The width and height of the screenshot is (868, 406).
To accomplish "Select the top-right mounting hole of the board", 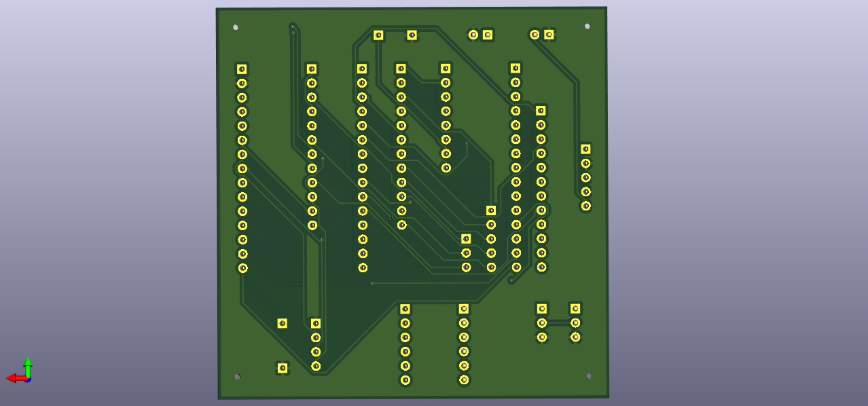I will [587, 26].
